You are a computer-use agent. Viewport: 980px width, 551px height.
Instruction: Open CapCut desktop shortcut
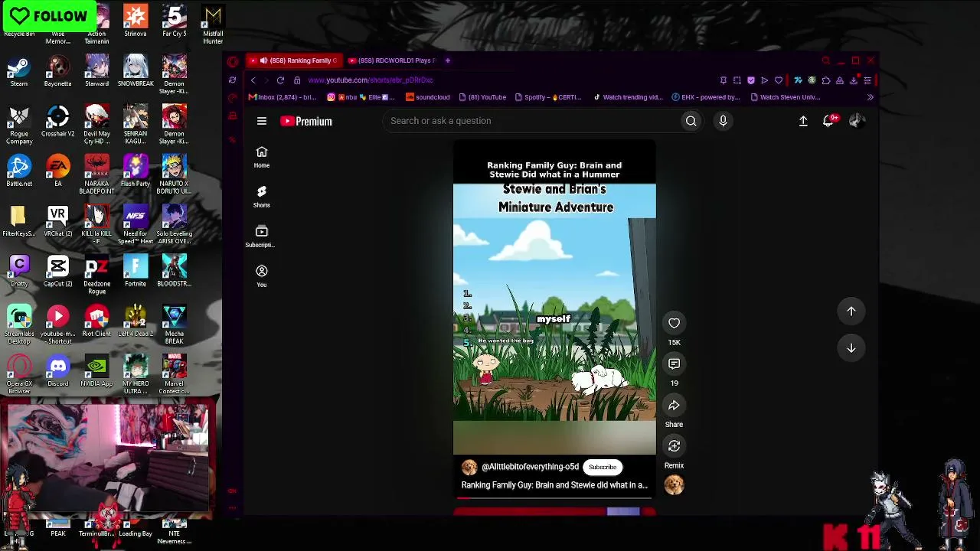click(x=58, y=272)
